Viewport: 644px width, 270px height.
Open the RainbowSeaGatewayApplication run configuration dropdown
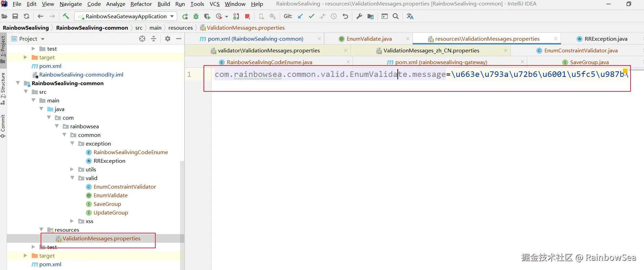pyautogui.click(x=126, y=16)
